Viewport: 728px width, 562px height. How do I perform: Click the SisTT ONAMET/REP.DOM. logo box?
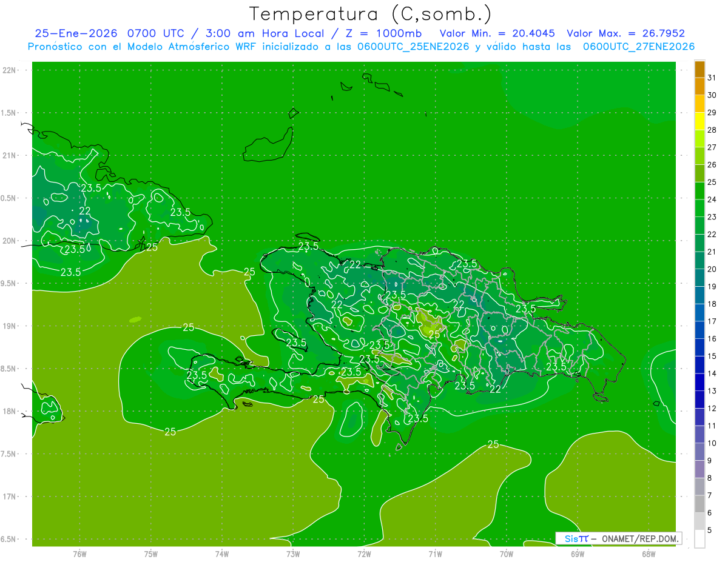point(619,538)
